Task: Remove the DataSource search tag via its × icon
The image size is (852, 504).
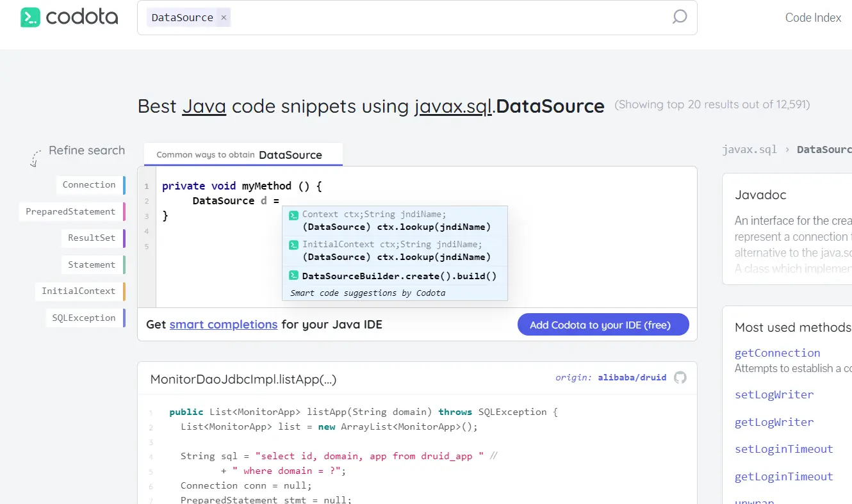Action: point(223,17)
